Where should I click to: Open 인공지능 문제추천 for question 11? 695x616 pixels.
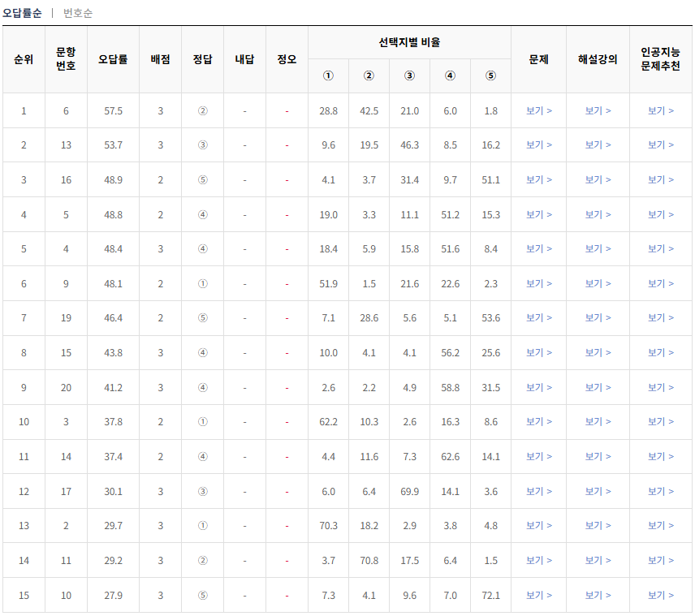coord(660,560)
